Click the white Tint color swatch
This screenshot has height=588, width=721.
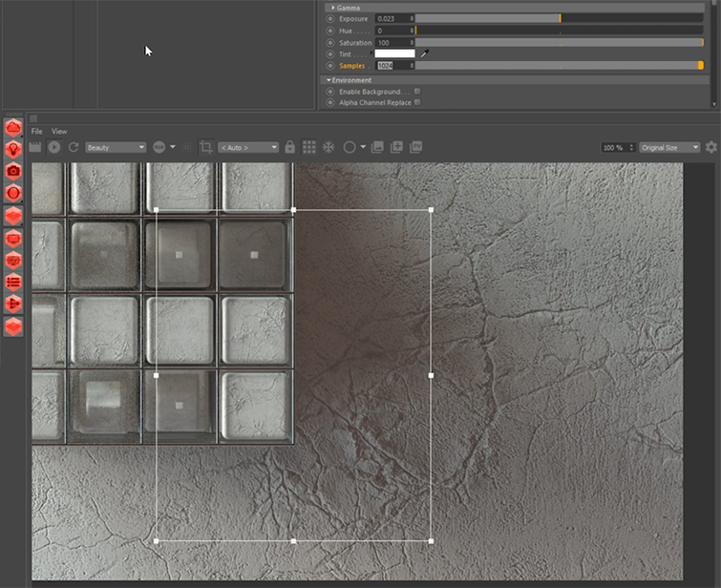395,54
